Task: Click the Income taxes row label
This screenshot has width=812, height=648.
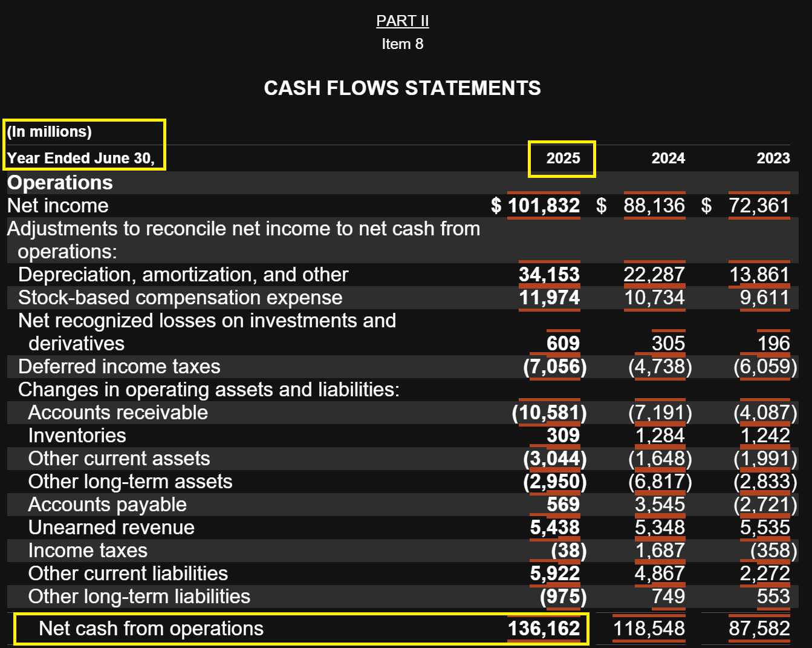Action: 88,551
